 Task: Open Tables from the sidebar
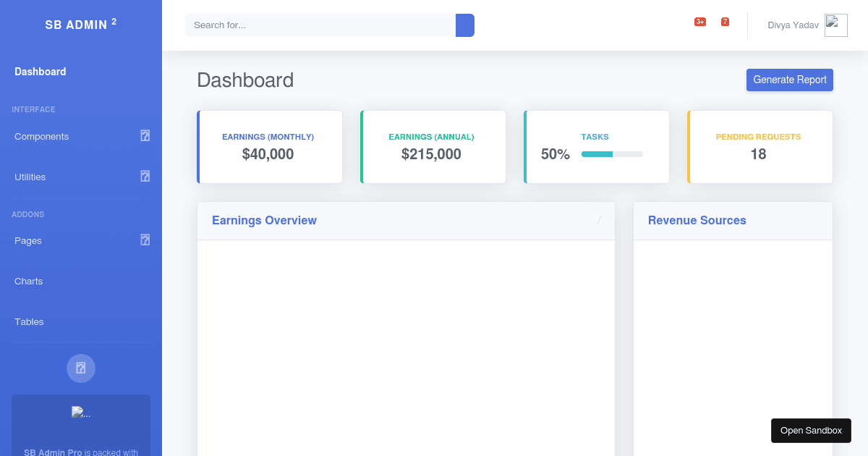coord(29,321)
